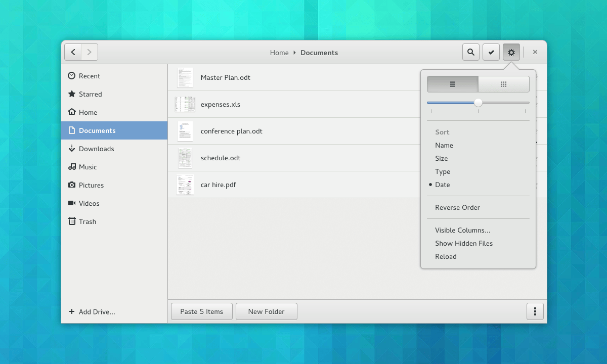Switch to grid view toggle
This screenshot has height=364, width=607.
pyautogui.click(x=504, y=84)
